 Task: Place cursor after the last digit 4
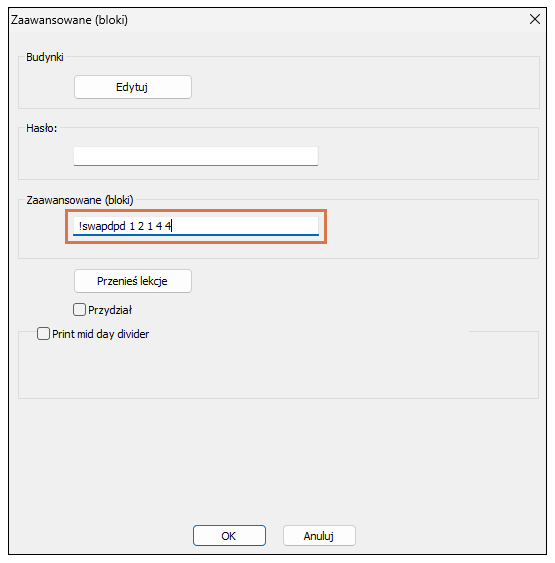172,226
